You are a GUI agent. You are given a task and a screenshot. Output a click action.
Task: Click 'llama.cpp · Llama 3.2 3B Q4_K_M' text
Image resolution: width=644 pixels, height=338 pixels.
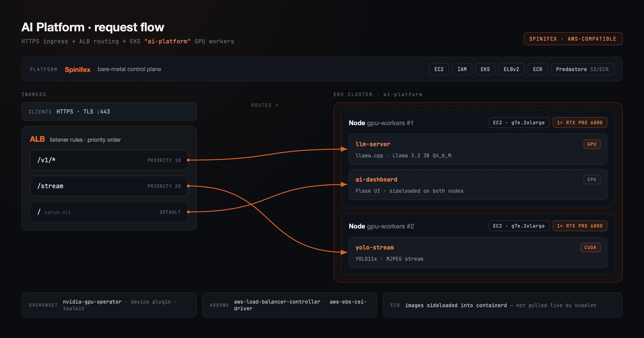point(403,156)
